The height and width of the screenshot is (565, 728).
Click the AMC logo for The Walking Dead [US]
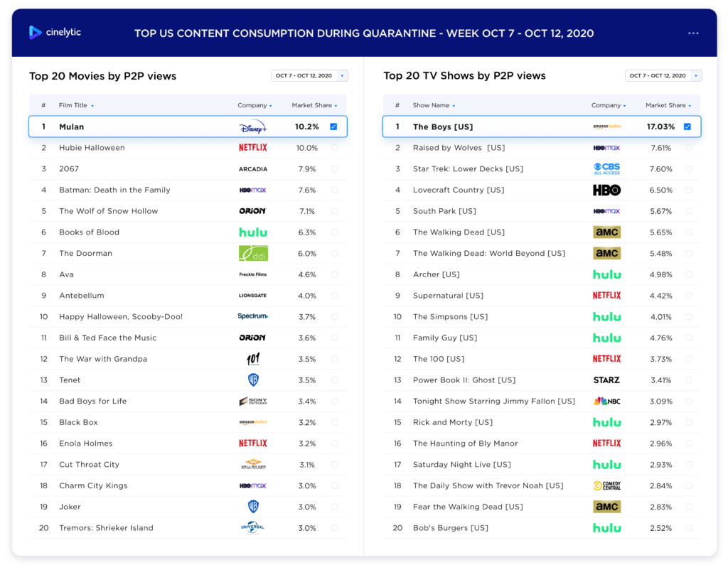(x=607, y=232)
